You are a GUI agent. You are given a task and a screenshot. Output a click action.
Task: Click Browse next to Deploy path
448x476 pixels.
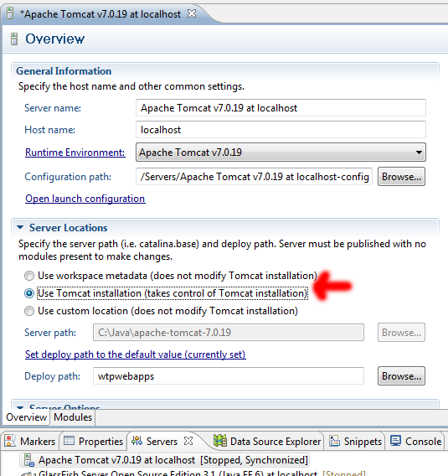[x=401, y=376]
